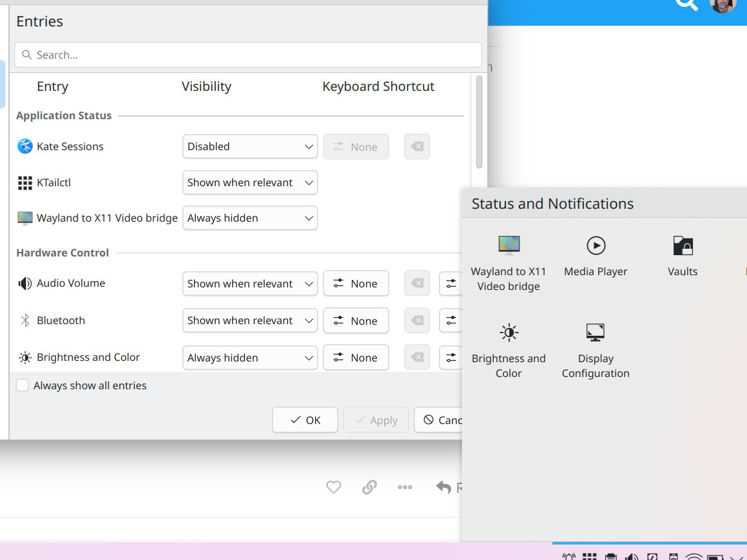Click the Kate Sessions entry name
The height and width of the screenshot is (560, 747).
pyautogui.click(x=70, y=147)
